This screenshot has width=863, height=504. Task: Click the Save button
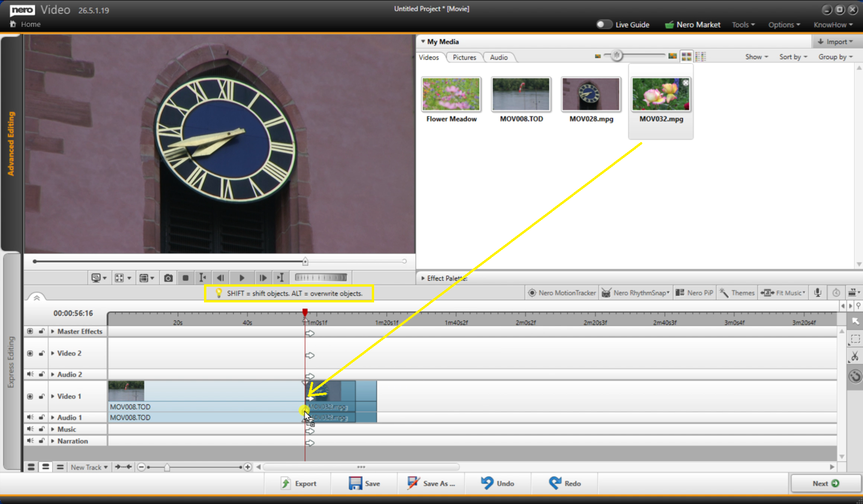[x=364, y=484]
